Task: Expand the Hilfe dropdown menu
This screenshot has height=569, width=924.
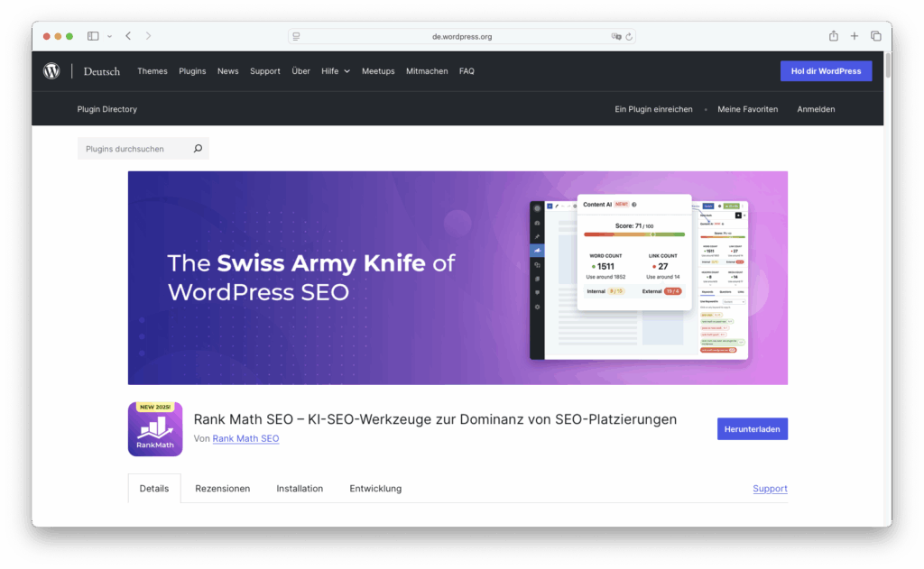Action: (x=336, y=71)
